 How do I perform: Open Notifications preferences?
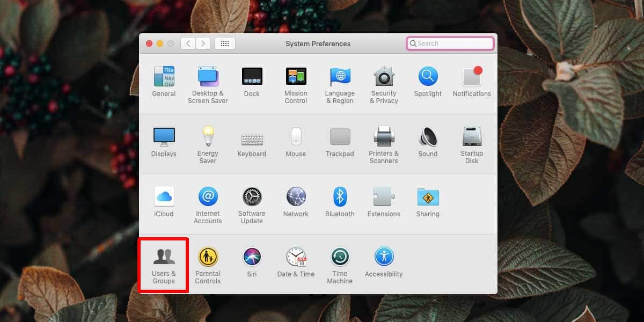472,77
